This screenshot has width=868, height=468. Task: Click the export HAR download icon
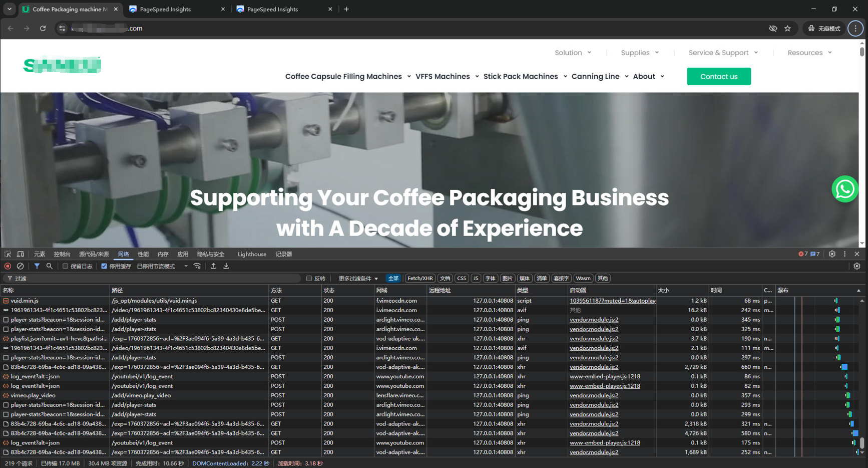[226, 266]
